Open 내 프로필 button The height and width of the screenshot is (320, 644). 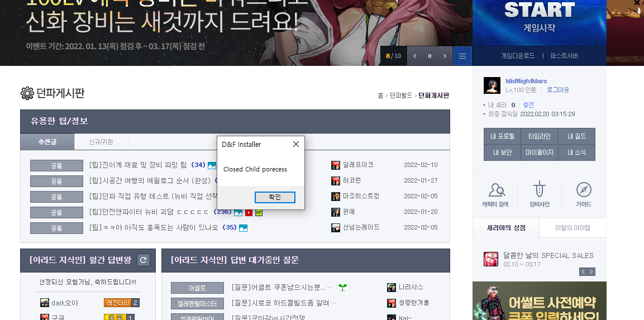click(502, 136)
